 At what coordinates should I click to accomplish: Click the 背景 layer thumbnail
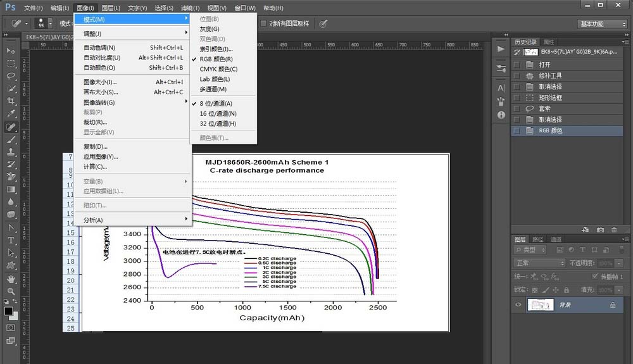click(x=541, y=304)
